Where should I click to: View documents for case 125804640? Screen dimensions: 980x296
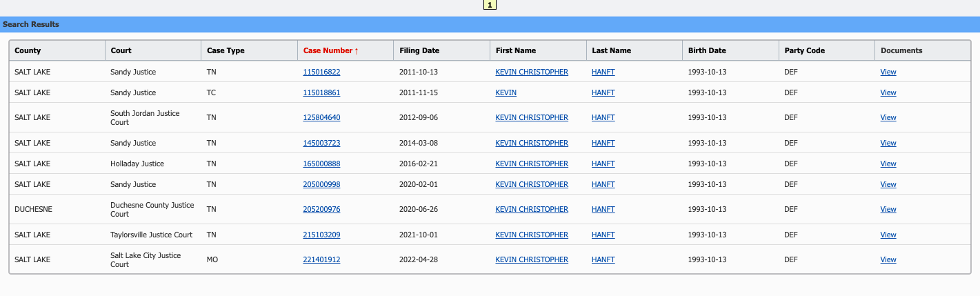pos(888,117)
